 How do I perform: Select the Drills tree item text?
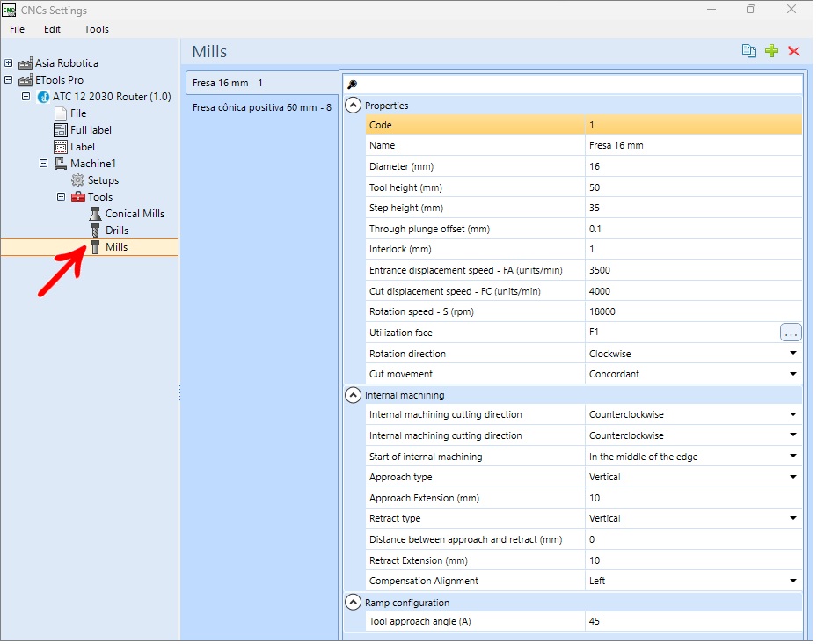[117, 230]
